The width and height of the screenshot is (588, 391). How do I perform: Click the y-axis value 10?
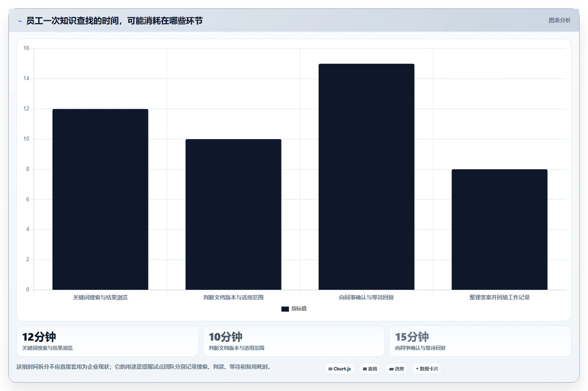(26, 139)
